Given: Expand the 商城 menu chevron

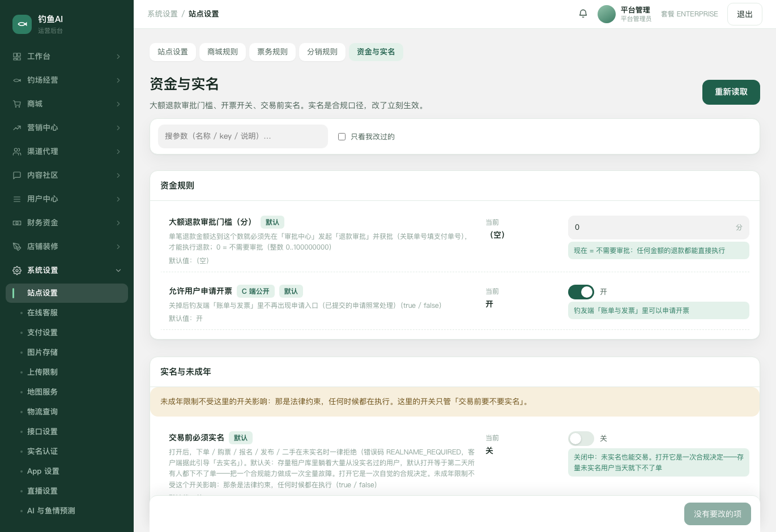Looking at the screenshot, I should 118,104.
